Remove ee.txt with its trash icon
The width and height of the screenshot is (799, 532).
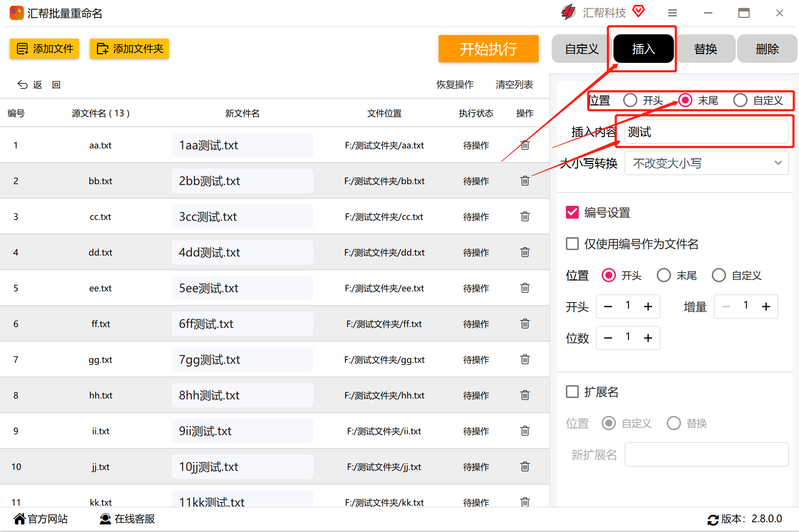525,288
